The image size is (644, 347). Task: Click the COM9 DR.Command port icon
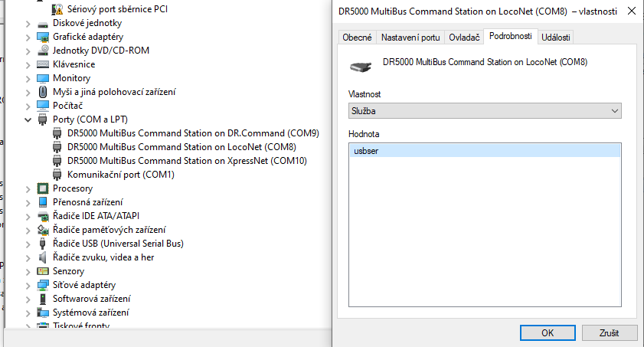coord(57,133)
